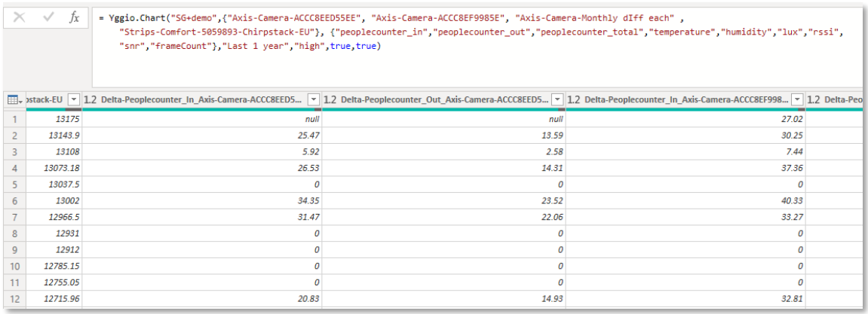Open filter dropdown for Delta-Peoplecounter_In ACCC8EF998 column

[798, 99]
